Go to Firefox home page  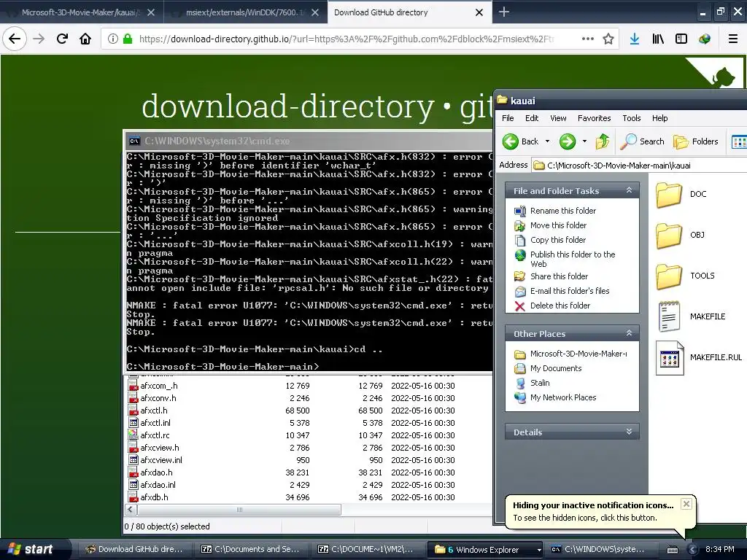coord(85,39)
